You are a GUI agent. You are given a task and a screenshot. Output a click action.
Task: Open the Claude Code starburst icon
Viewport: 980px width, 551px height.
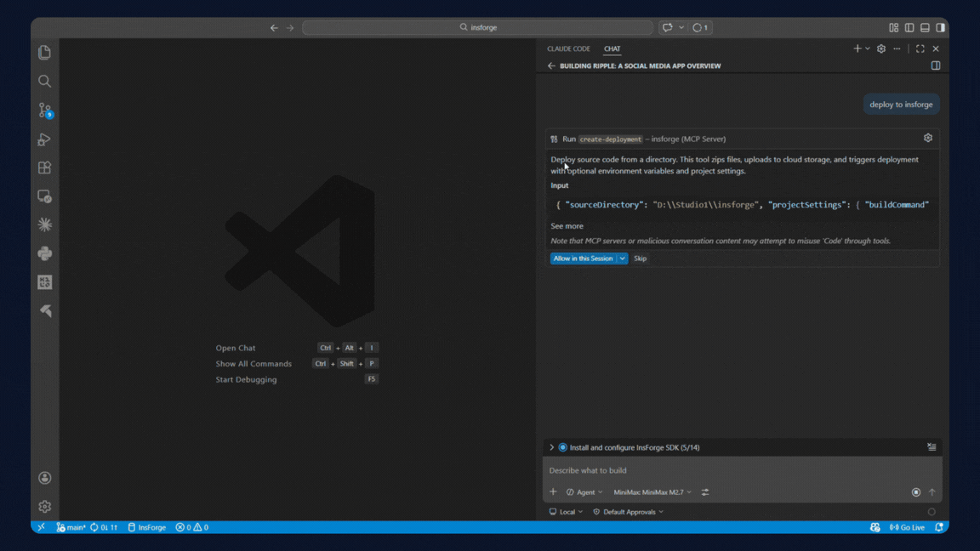click(x=44, y=225)
